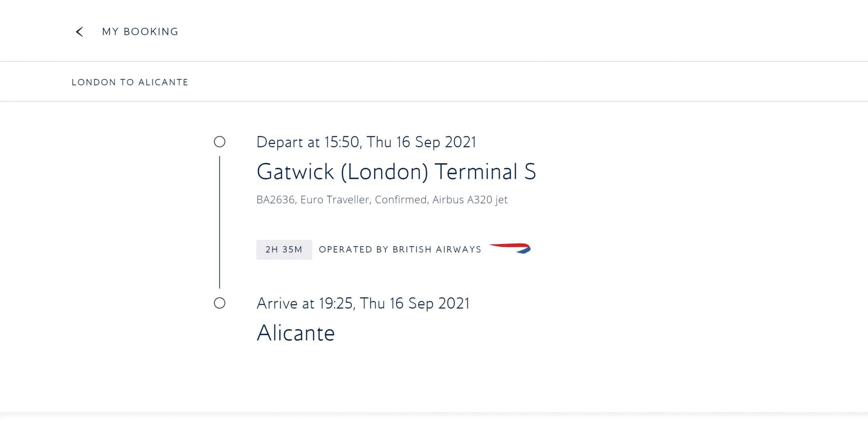Click the 2H 35M duration badge

click(x=284, y=250)
